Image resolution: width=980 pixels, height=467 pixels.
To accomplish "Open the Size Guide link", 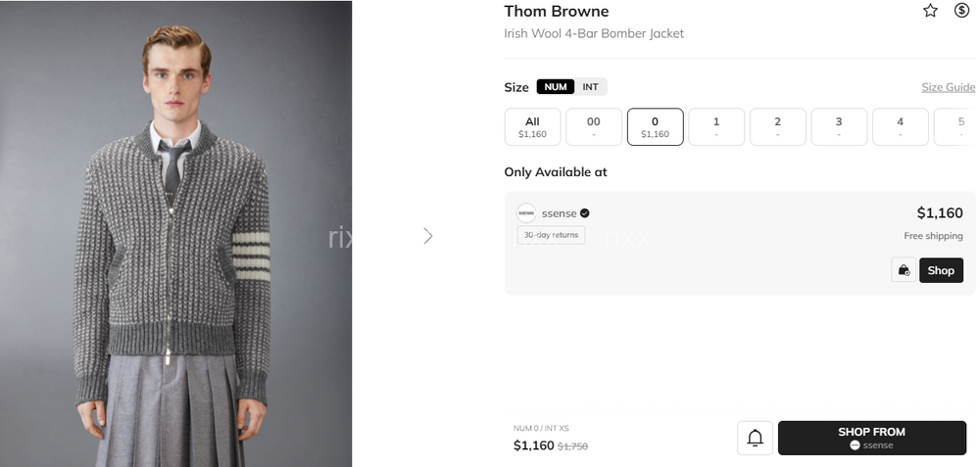I will click(x=948, y=87).
